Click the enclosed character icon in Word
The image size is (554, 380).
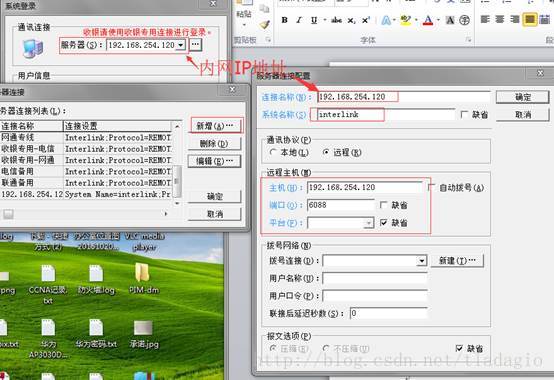tap(465, 20)
